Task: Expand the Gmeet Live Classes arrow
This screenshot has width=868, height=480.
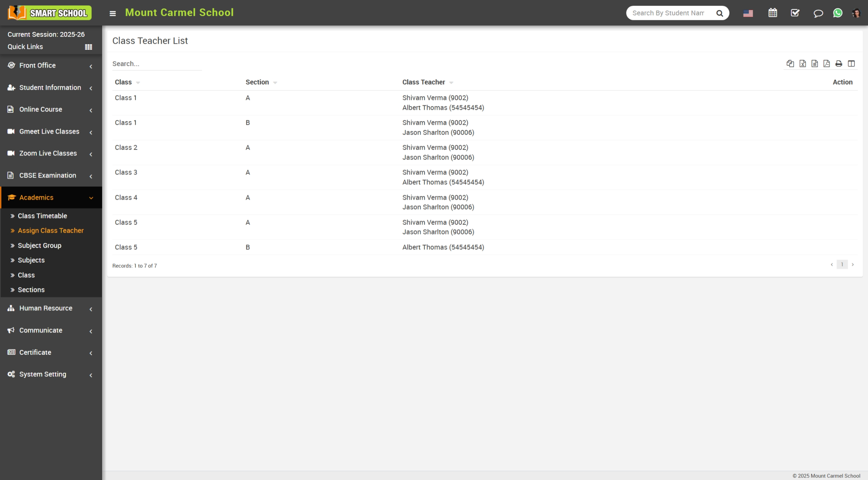Action: pyautogui.click(x=91, y=132)
